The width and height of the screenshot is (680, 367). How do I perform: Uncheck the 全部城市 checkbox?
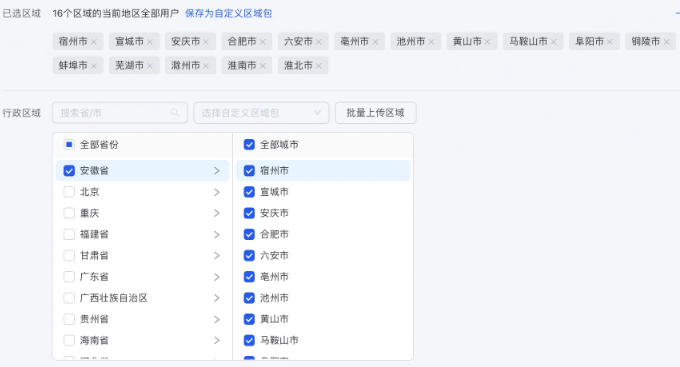click(249, 144)
